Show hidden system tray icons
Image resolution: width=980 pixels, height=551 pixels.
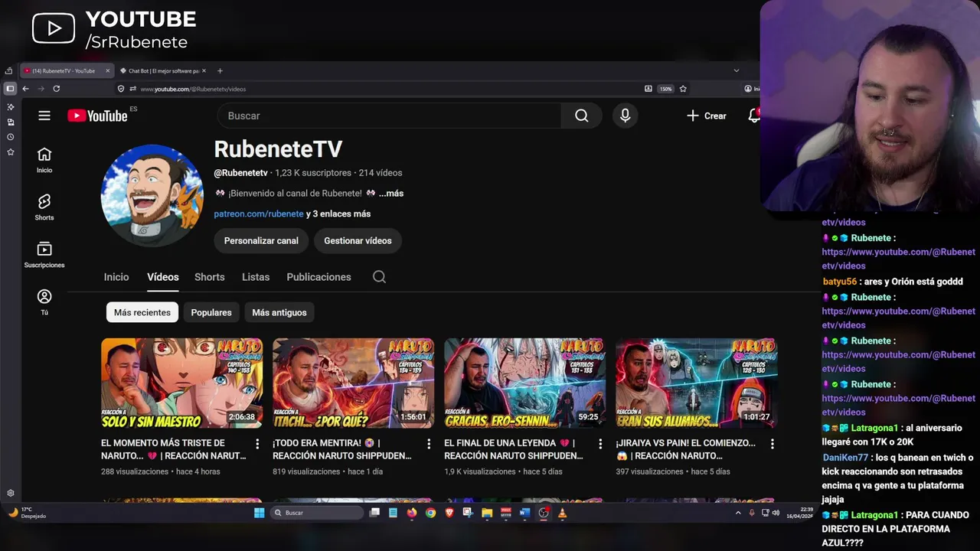pos(738,513)
